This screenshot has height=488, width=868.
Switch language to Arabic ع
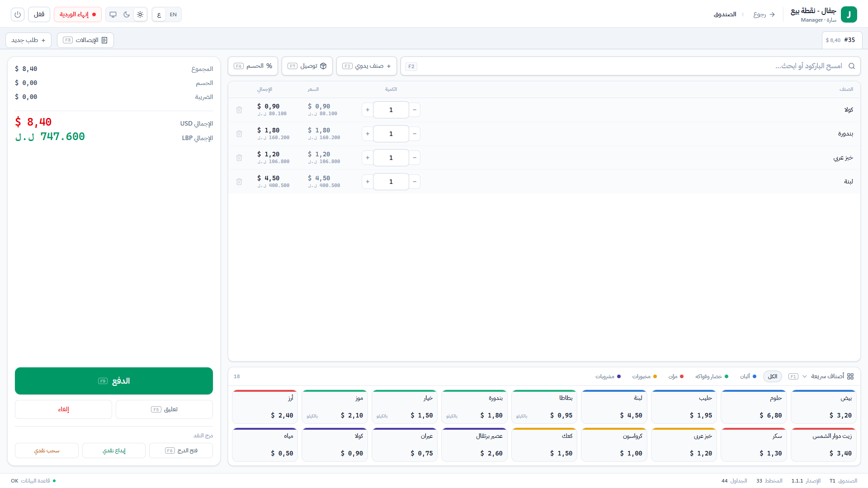[159, 14]
